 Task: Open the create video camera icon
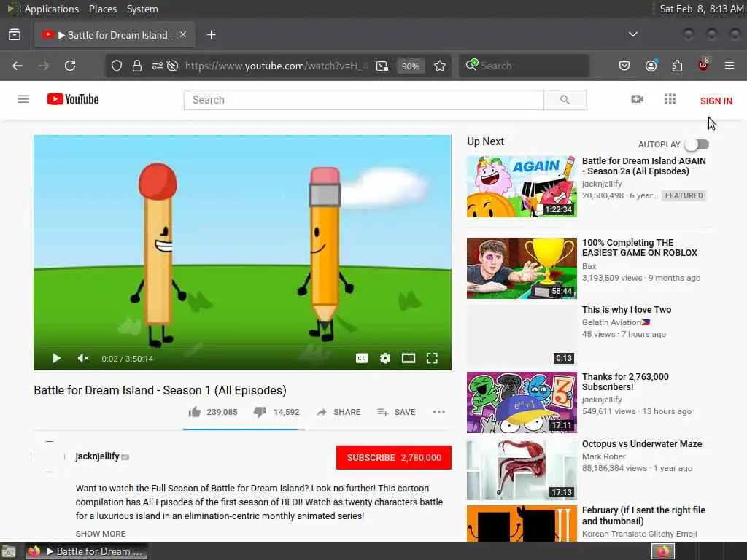pyautogui.click(x=637, y=99)
